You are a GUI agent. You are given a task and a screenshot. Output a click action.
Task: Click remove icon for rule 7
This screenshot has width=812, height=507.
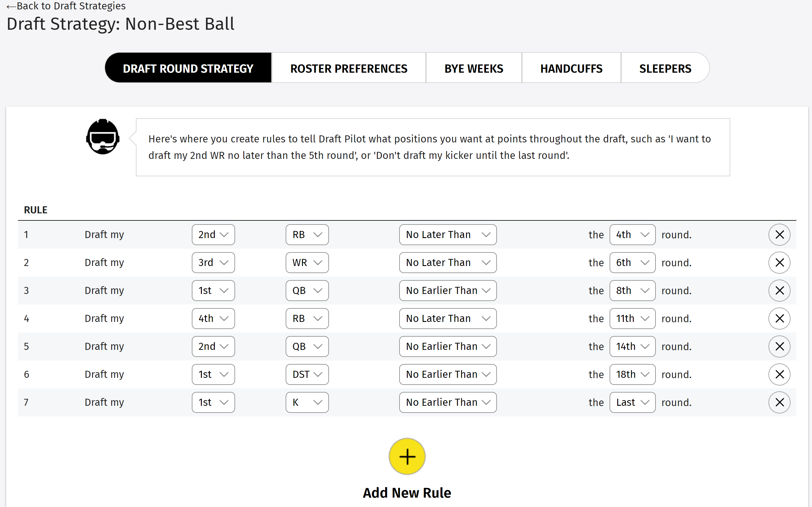tap(779, 403)
